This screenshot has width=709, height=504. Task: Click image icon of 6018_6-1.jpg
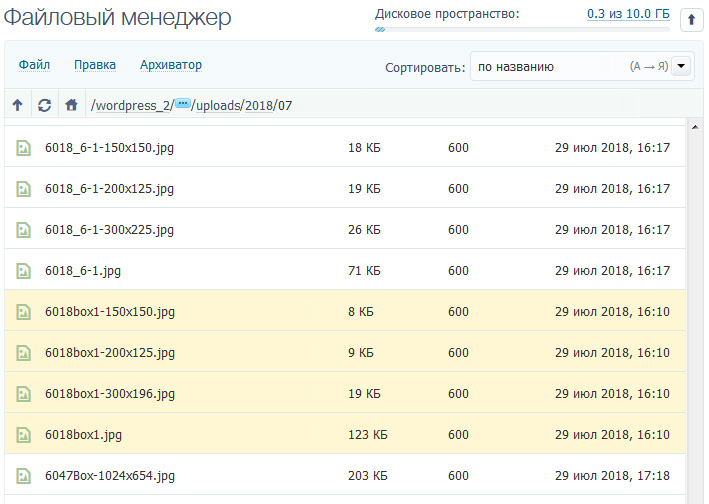pos(24,271)
